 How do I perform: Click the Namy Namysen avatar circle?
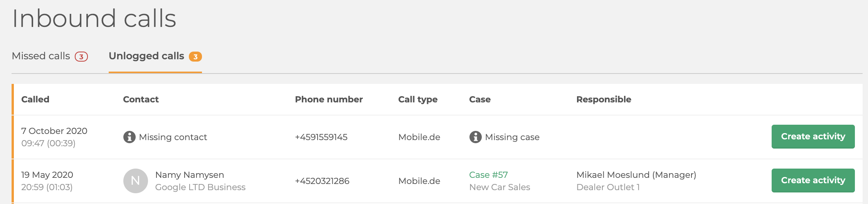pyautogui.click(x=135, y=181)
